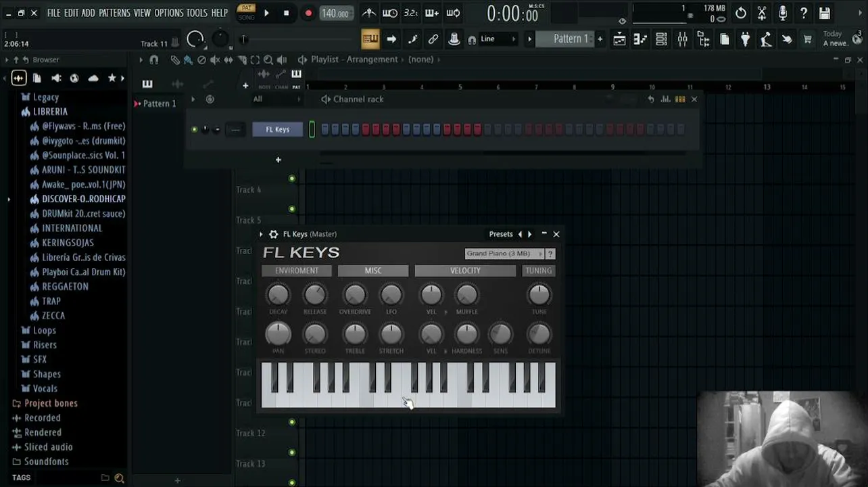
Task: Open the Tempo tapper icon
Action: [766, 39]
